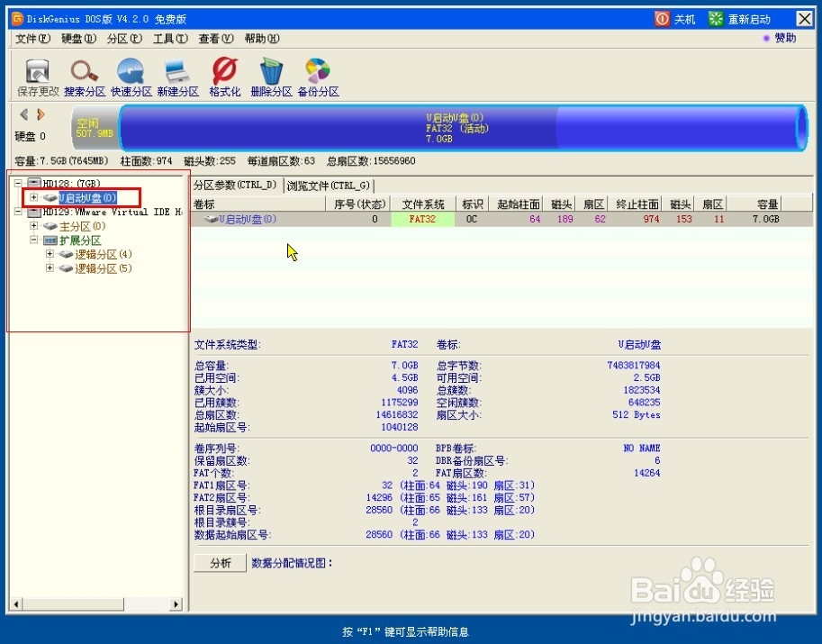
Task: Click the HD128 disk icon in the tree
Action: tap(33, 183)
